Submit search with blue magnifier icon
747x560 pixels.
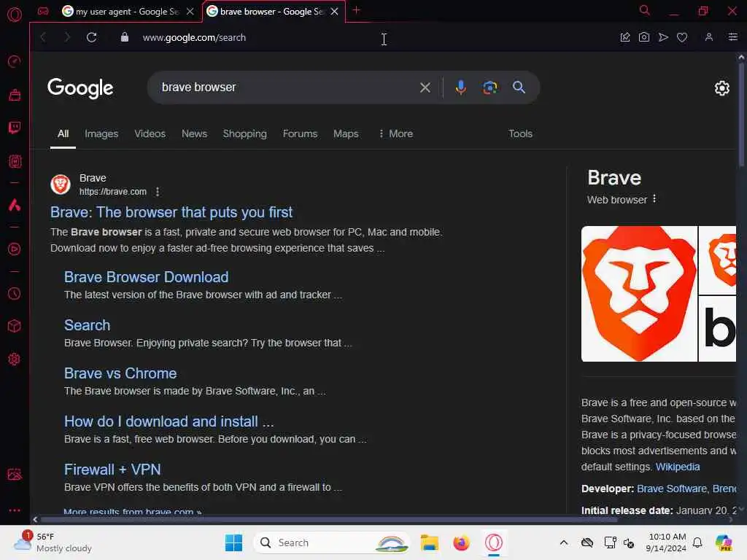pos(519,87)
